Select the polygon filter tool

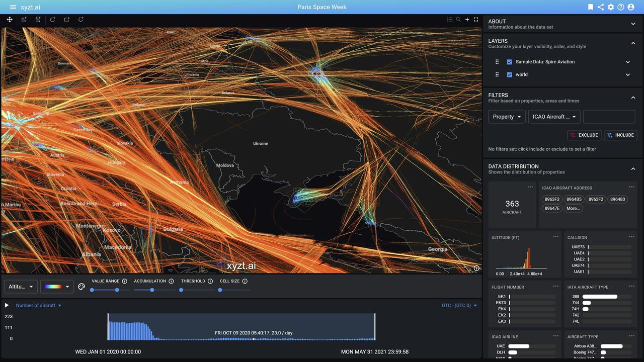(x=38, y=20)
